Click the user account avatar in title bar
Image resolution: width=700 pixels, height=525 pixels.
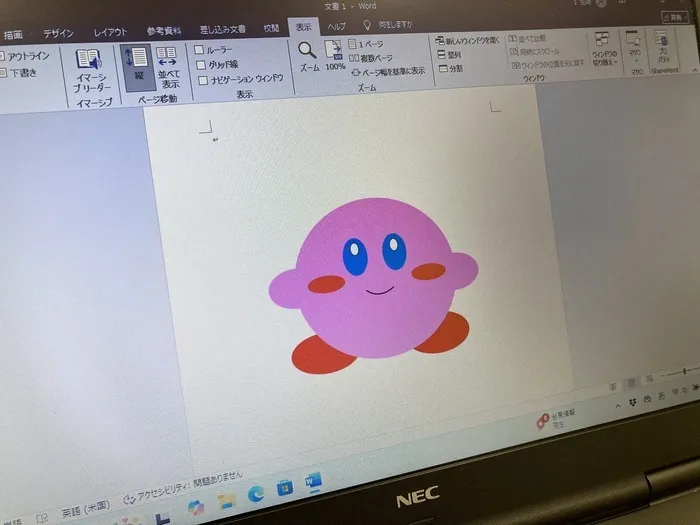tap(603, 4)
